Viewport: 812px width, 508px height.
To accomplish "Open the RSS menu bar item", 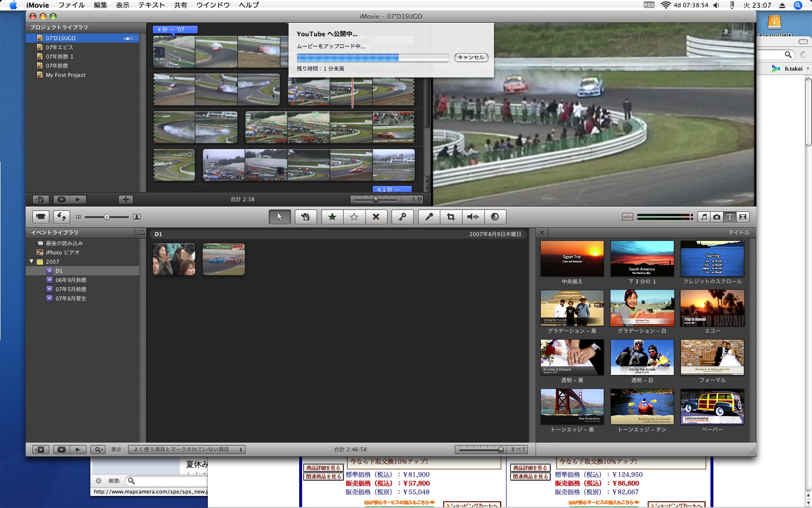I will (649, 5).
